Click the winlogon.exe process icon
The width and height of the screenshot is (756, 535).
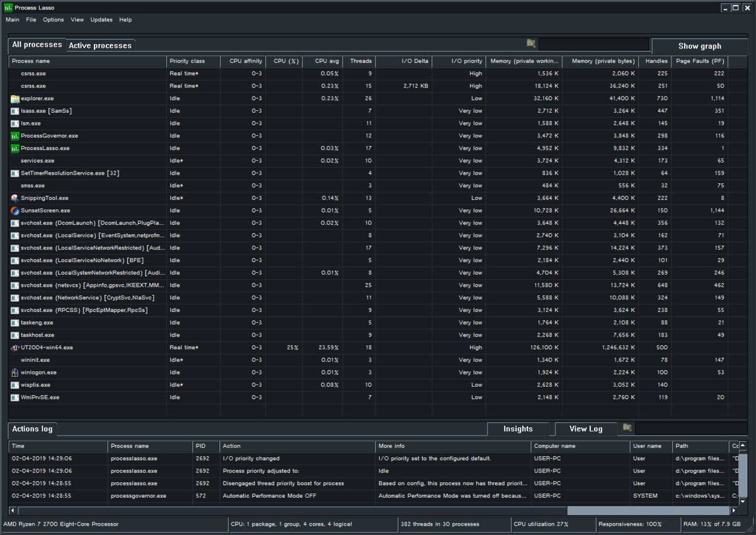pyautogui.click(x=15, y=372)
